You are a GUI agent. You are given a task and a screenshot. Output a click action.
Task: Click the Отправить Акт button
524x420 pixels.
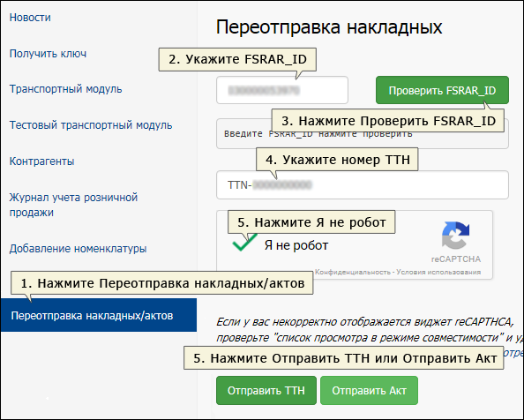click(x=369, y=390)
